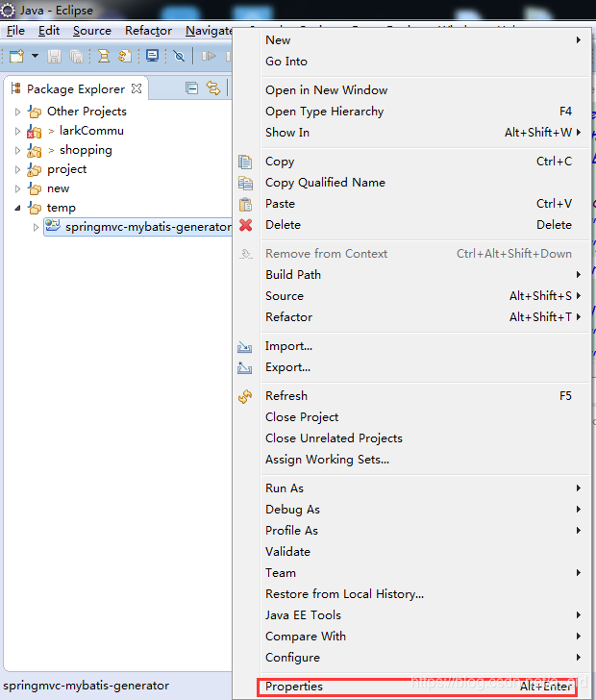Open the File menu
The height and width of the screenshot is (700, 596).
(15, 31)
